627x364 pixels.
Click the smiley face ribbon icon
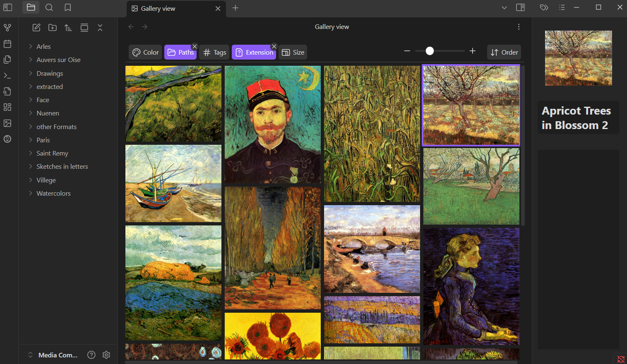pos(7,139)
